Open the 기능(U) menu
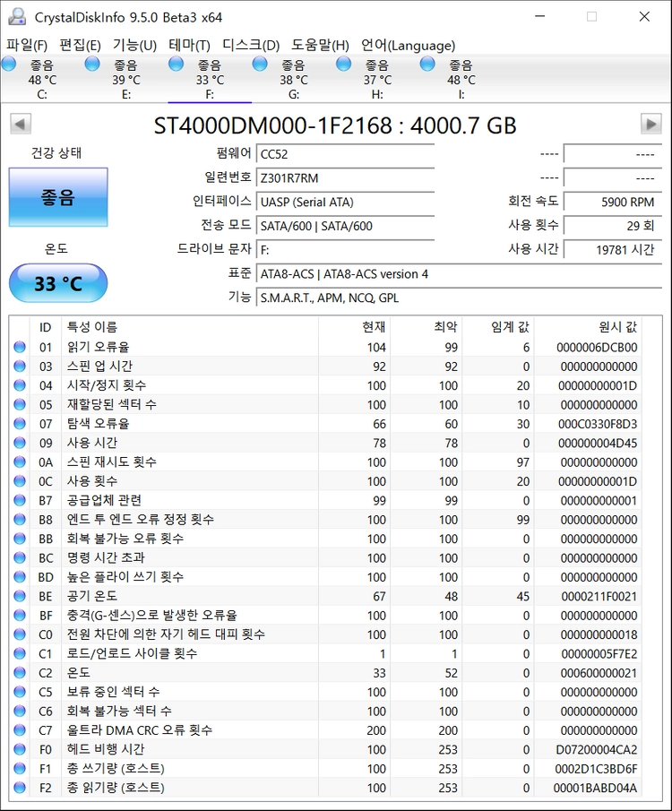672x811 pixels. tap(134, 46)
